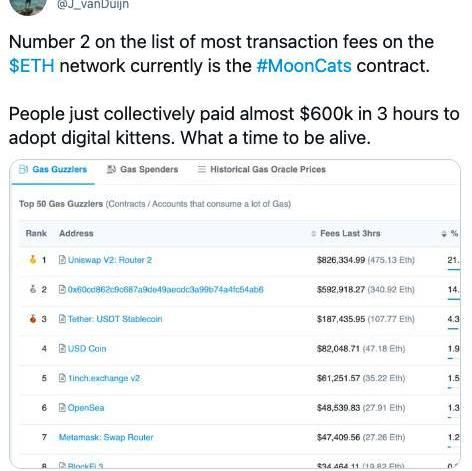Open the 0x60cd862c9c687a9de49 contract address
This screenshot has height=471, width=472.
(x=165, y=289)
